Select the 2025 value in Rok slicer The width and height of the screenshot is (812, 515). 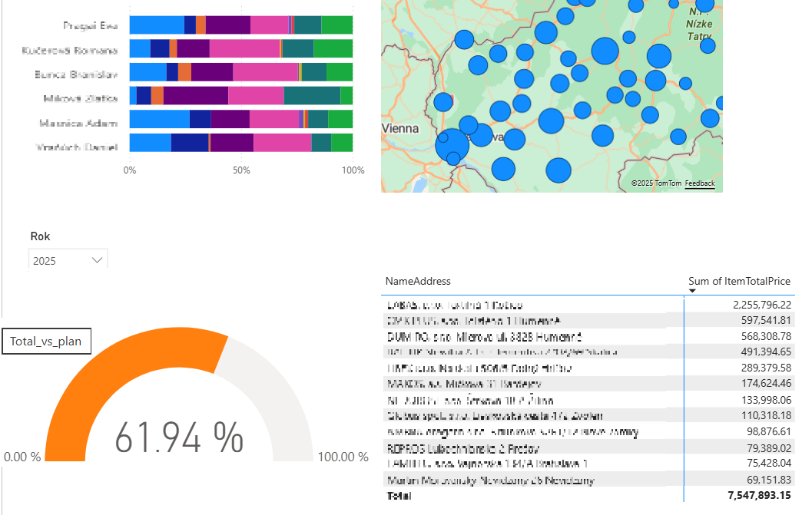point(45,261)
